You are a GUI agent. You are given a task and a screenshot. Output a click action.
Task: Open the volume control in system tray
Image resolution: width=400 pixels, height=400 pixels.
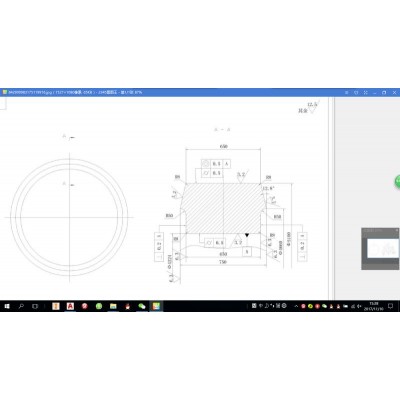pyautogui.click(x=359, y=306)
